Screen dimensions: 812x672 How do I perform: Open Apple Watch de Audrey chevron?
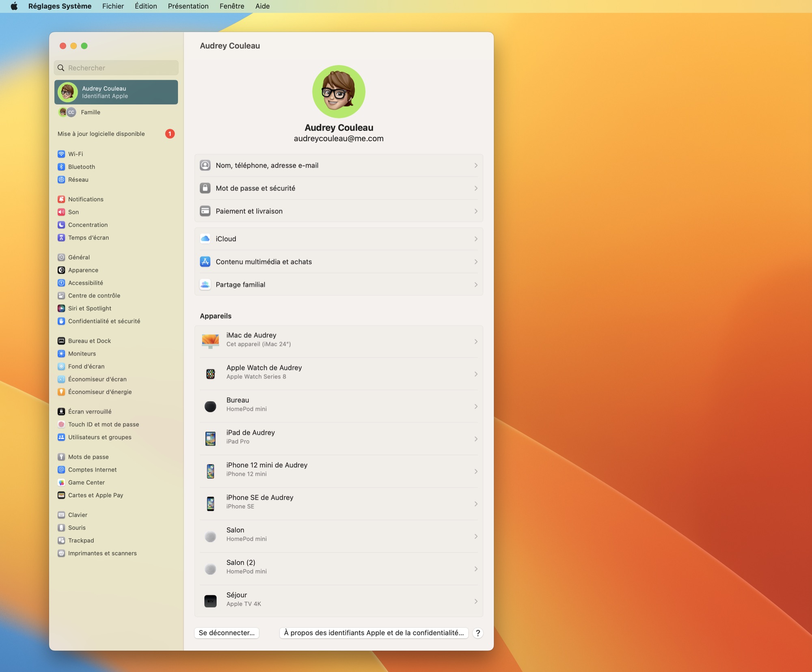476,374
